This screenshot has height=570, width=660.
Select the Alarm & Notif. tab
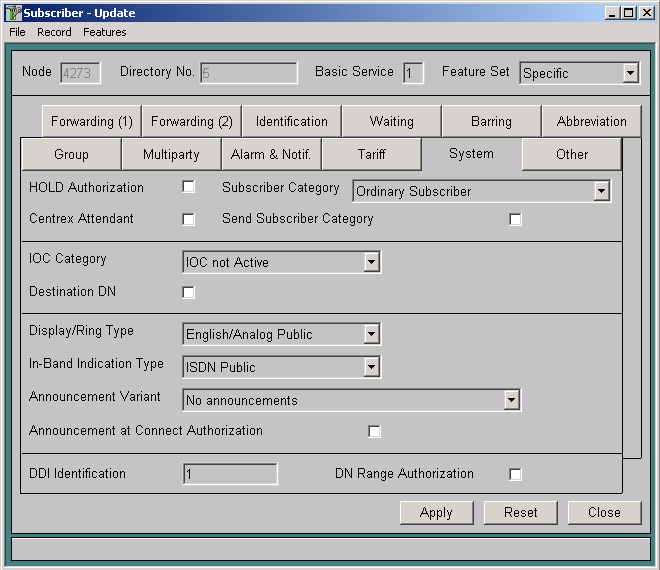pyautogui.click(x=271, y=154)
